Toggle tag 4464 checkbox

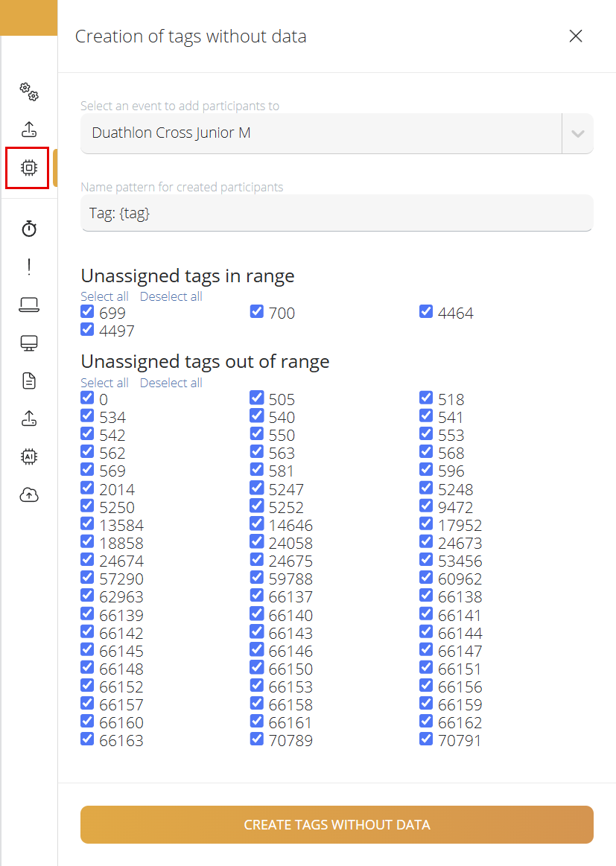[426, 311]
